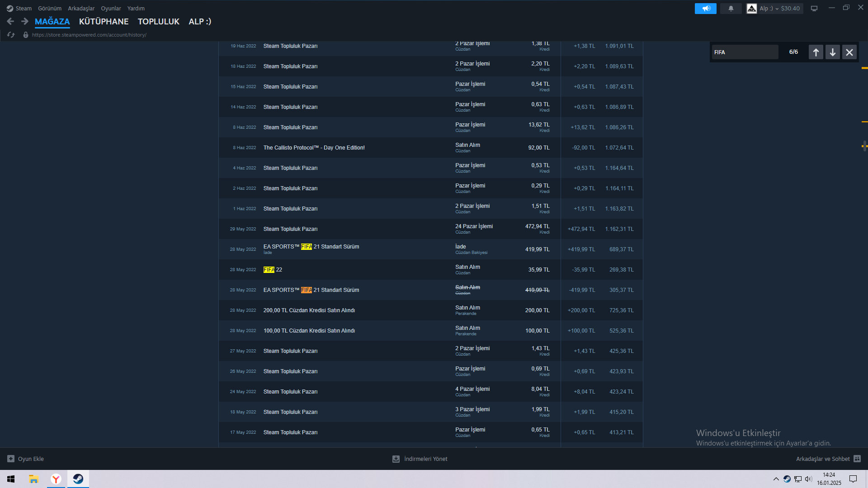The width and height of the screenshot is (868, 488).
Task: Open the notifications bell
Action: pos(731,8)
